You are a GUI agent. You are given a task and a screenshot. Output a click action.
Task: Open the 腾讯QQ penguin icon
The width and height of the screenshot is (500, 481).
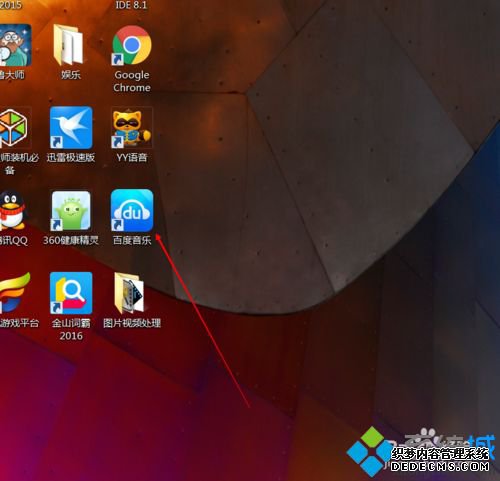tap(12, 210)
